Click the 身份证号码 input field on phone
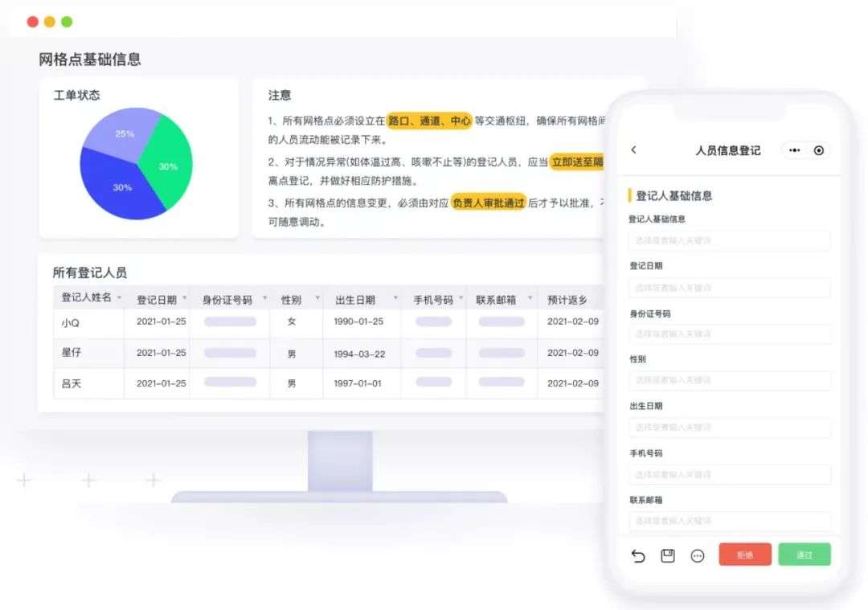 [730, 334]
